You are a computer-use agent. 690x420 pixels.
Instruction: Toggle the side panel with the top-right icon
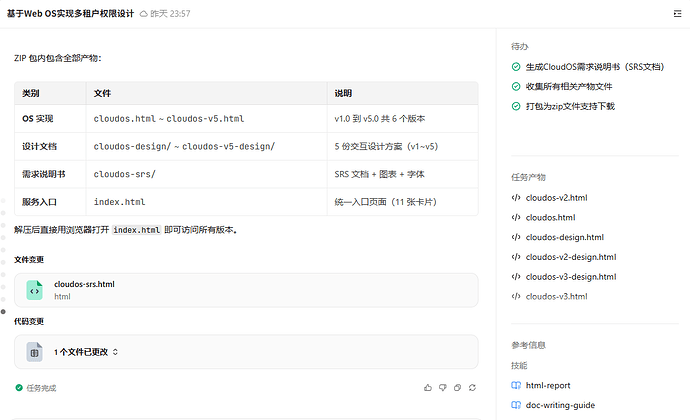click(677, 14)
